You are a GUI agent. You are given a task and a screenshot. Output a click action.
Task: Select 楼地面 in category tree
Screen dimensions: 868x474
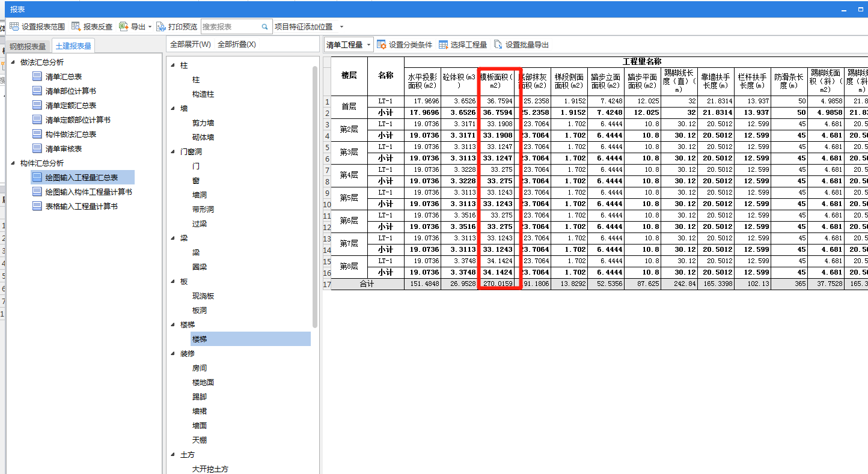pos(203,383)
